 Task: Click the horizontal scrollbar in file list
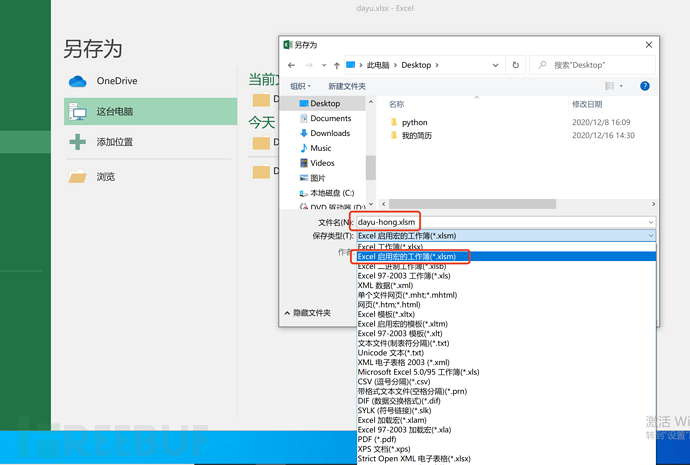(472, 204)
